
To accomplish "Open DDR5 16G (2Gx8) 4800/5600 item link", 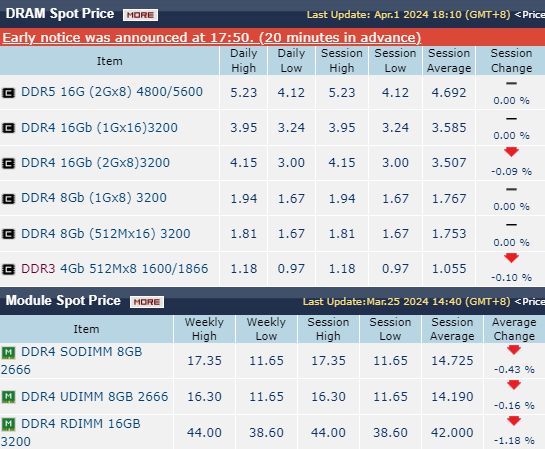I will pyautogui.click(x=112, y=92).
